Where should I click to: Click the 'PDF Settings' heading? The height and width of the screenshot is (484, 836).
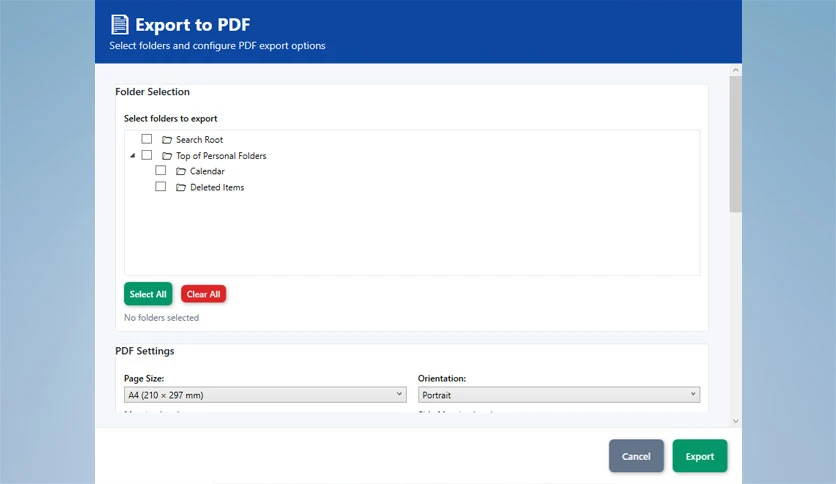[x=145, y=351]
